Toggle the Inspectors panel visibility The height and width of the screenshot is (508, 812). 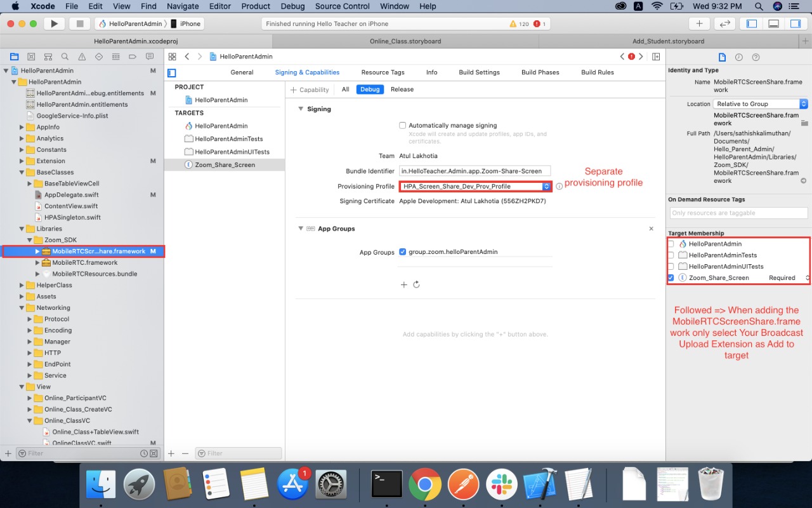click(x=794, y=23)
